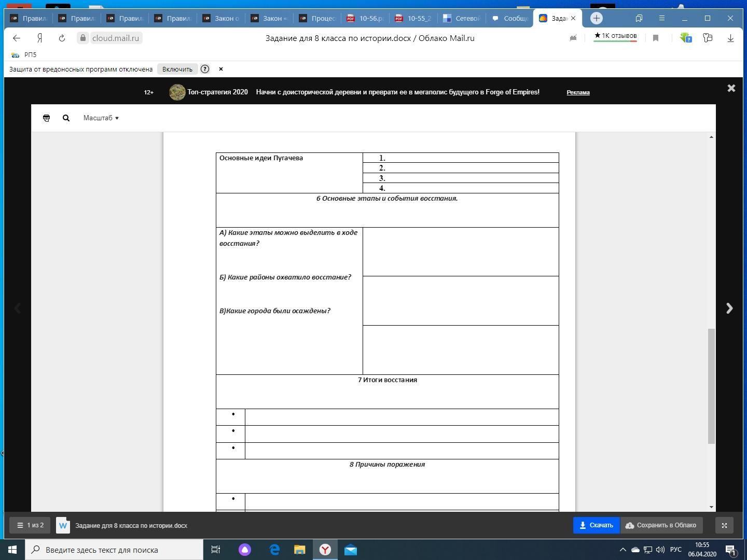747x560 pixels.
Task: Go to next file with right arrow
Action: pyautogui.click(x=729, y=309)
